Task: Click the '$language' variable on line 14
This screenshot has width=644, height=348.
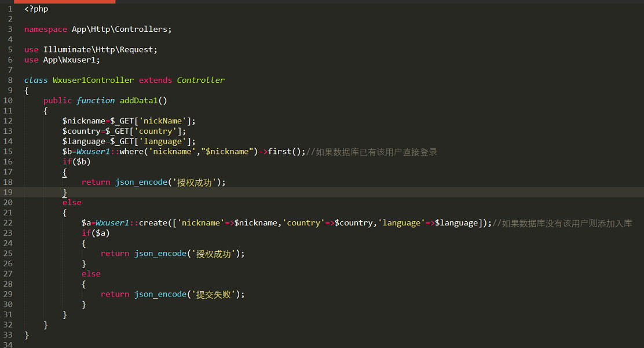Action: point(84,141)
